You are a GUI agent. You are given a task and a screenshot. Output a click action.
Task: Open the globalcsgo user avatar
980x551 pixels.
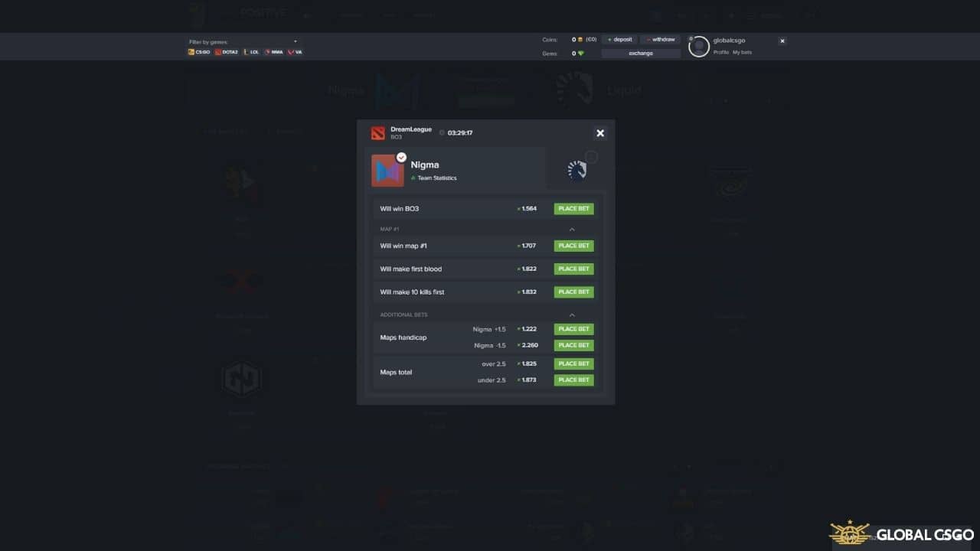tap(698, 47)
